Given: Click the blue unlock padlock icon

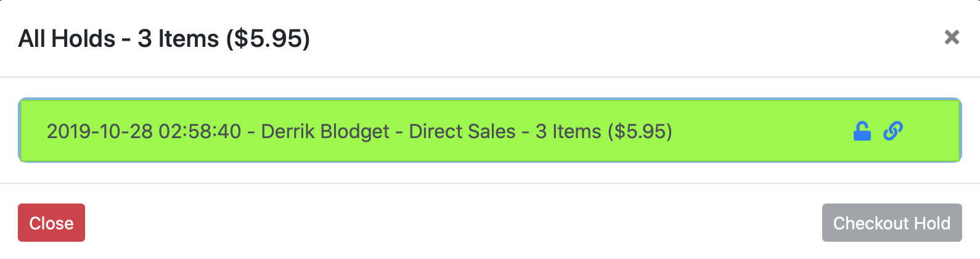Looking at the screenshot, I should pyautogui.click(x=862, y=131).
